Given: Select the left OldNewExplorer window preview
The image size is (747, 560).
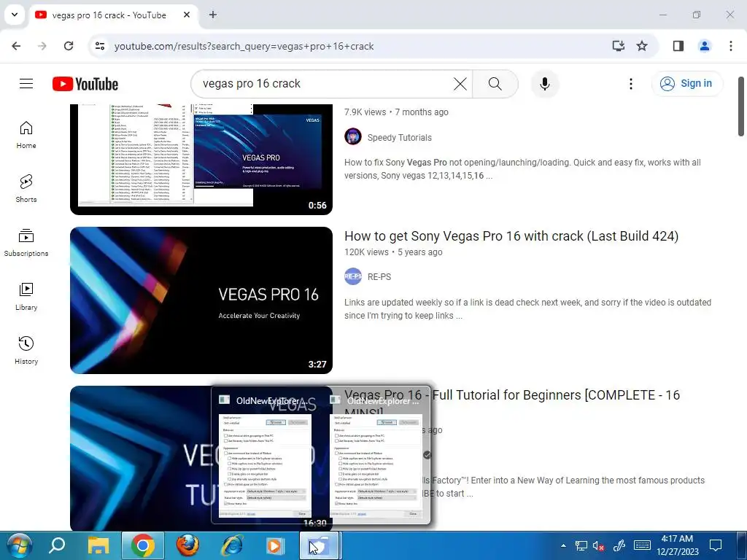Looking at the screenshot, I should pyautogui.click(x=266, y=456).
